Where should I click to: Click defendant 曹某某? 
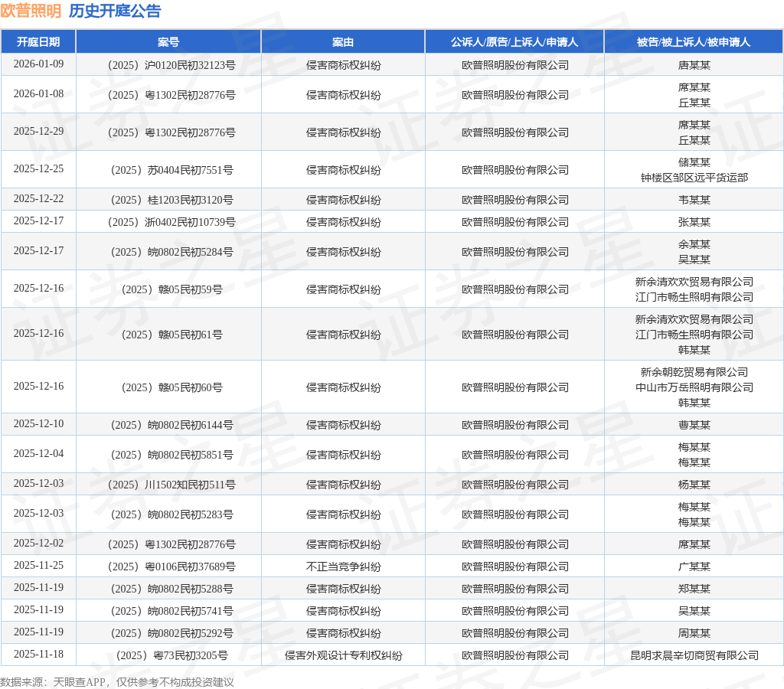tap(694, 425)
